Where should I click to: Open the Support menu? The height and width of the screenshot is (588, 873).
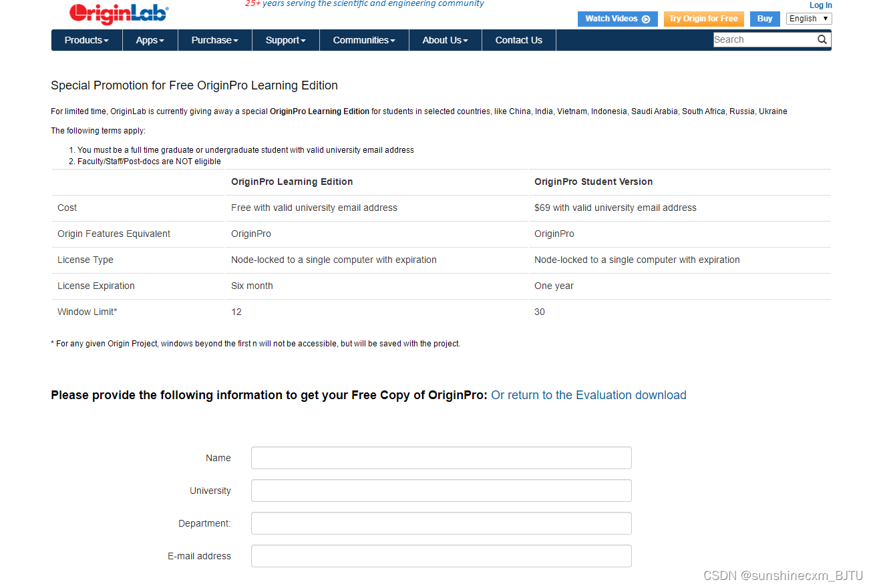286,40
